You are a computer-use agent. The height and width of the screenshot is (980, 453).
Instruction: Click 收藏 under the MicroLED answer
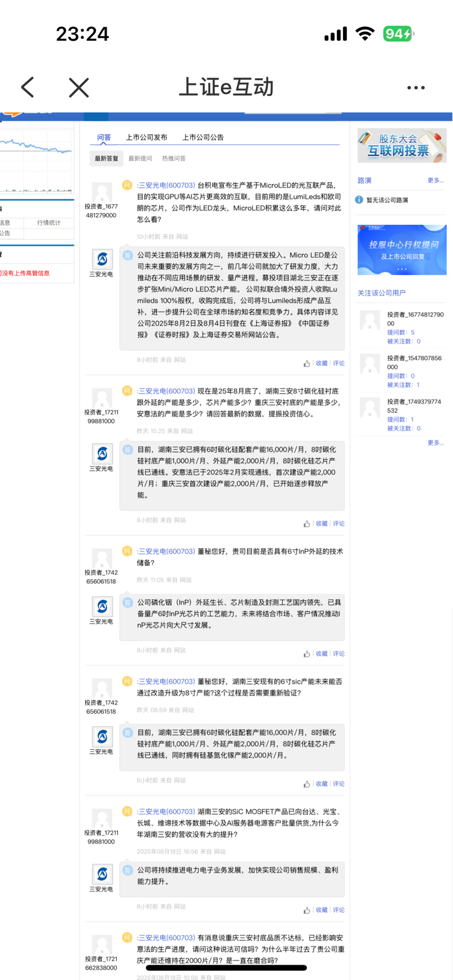pyautogui.click(x=322, y=364)
